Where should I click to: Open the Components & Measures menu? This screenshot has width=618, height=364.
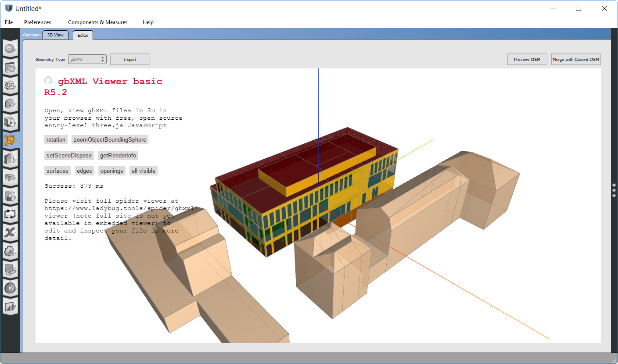click(97, 22)
